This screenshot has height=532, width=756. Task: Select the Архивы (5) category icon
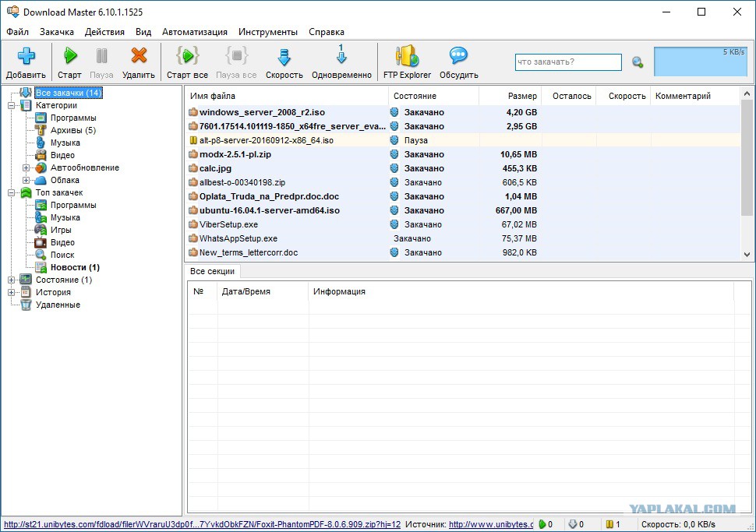(41, 130)
